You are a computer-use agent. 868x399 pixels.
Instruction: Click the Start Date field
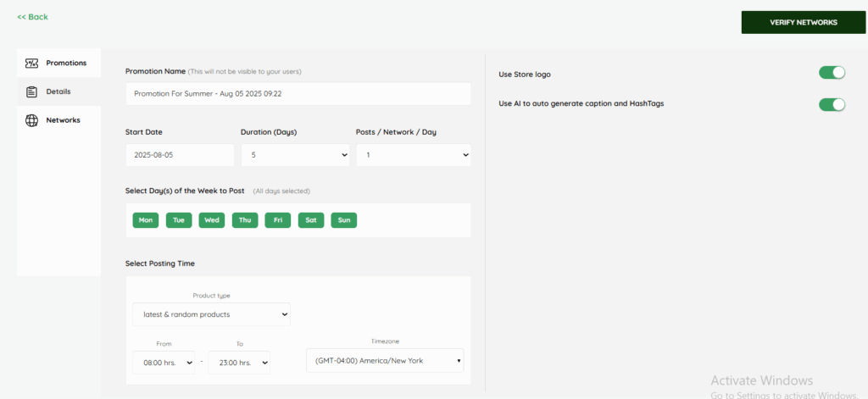[179, 155]
